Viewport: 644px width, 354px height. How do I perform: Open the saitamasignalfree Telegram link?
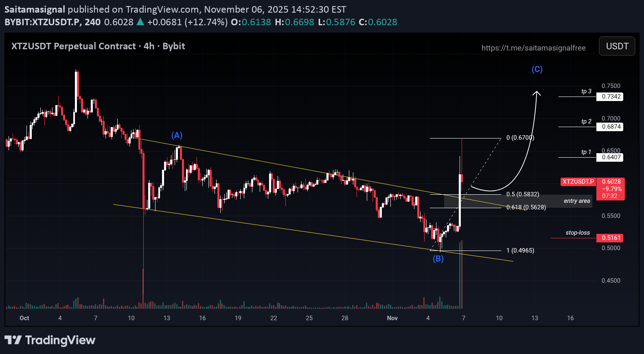point(533,48)
